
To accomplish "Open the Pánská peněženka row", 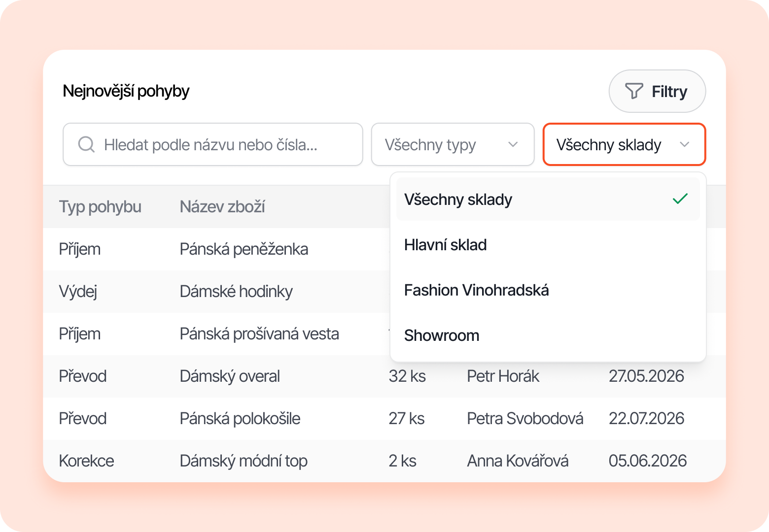I will pyautogui.click(x=244, y=249).
